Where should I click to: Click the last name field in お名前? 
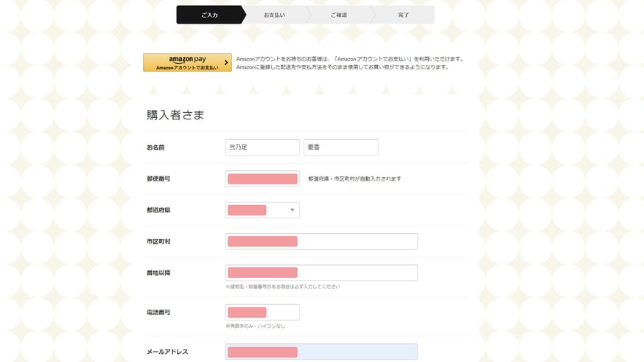(x=262, y=147)
